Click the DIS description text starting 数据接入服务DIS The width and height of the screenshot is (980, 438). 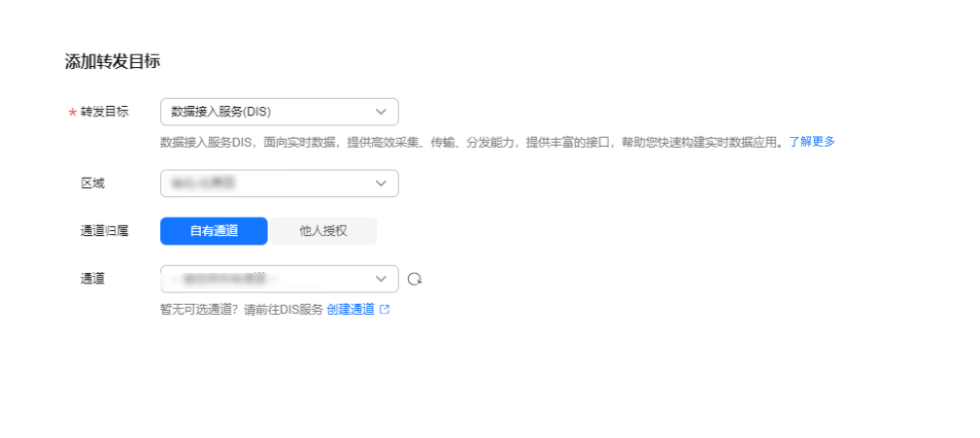point(472,142)
